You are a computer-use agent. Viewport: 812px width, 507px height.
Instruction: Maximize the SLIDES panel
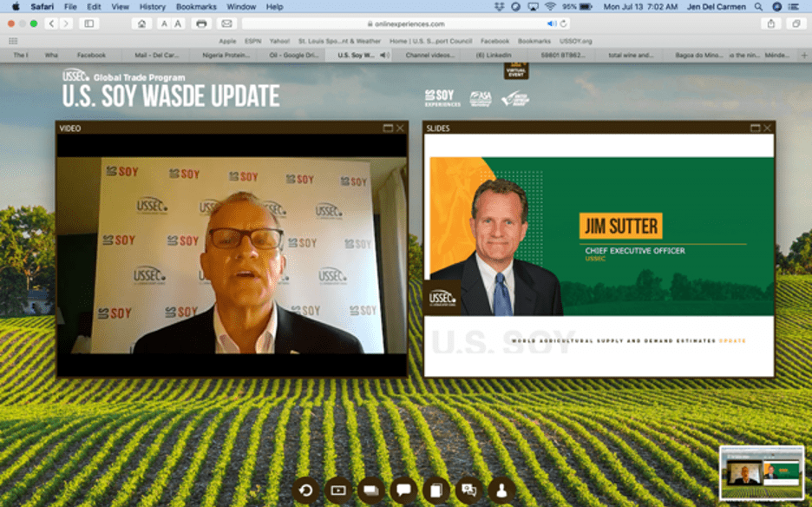[755, 128]
